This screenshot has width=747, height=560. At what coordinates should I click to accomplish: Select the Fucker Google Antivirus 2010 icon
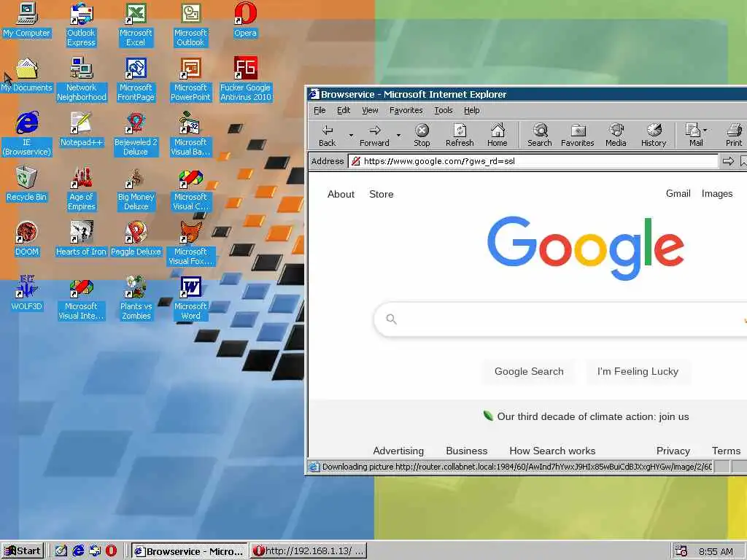pyautogui.click(x=245, y=79)
